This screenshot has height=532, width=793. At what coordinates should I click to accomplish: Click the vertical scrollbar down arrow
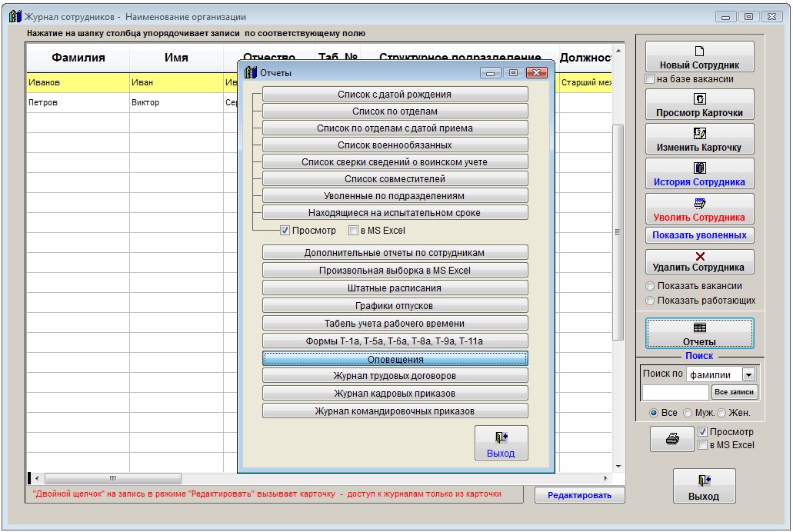[618, 467]
